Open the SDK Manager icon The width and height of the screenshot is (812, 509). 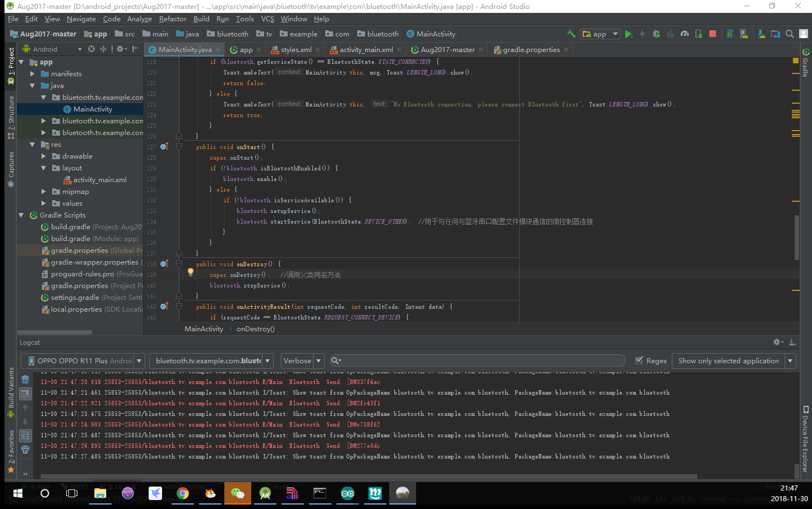762,34
